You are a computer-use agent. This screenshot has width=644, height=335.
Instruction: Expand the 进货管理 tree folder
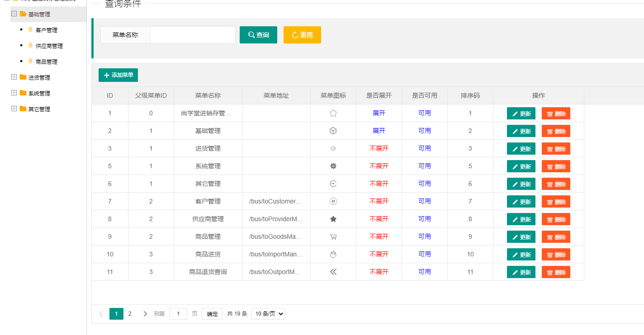click(x=14, y=77)
